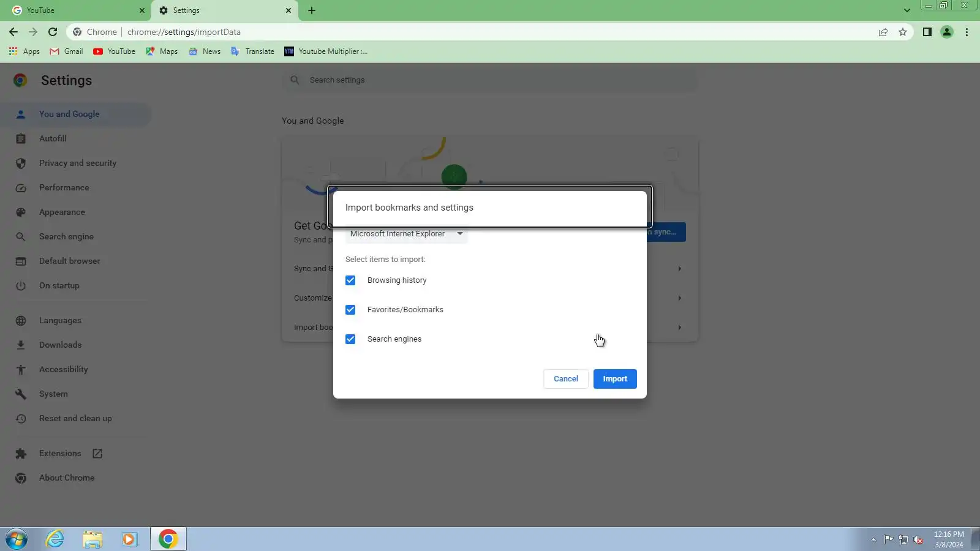
Task: Open Reset and clean up settings
Action: (75, 418)
